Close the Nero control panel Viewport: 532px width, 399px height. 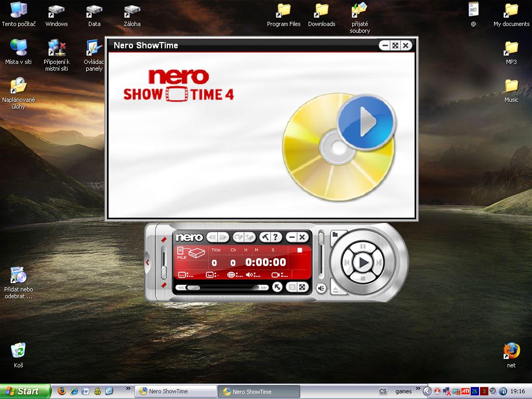tap(302, 237)
